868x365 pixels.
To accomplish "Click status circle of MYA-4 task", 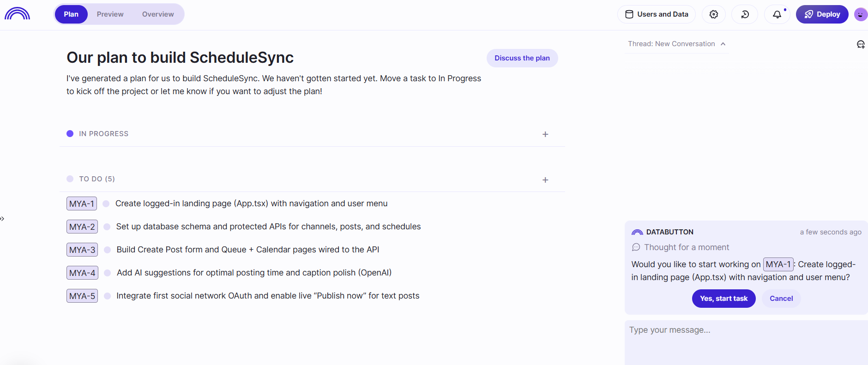I will 108,273.
